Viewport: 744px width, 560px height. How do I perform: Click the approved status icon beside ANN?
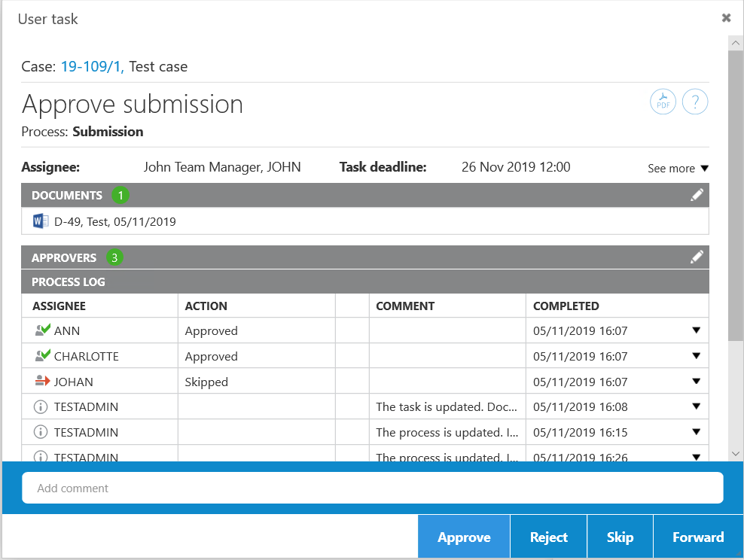(42, 330)
